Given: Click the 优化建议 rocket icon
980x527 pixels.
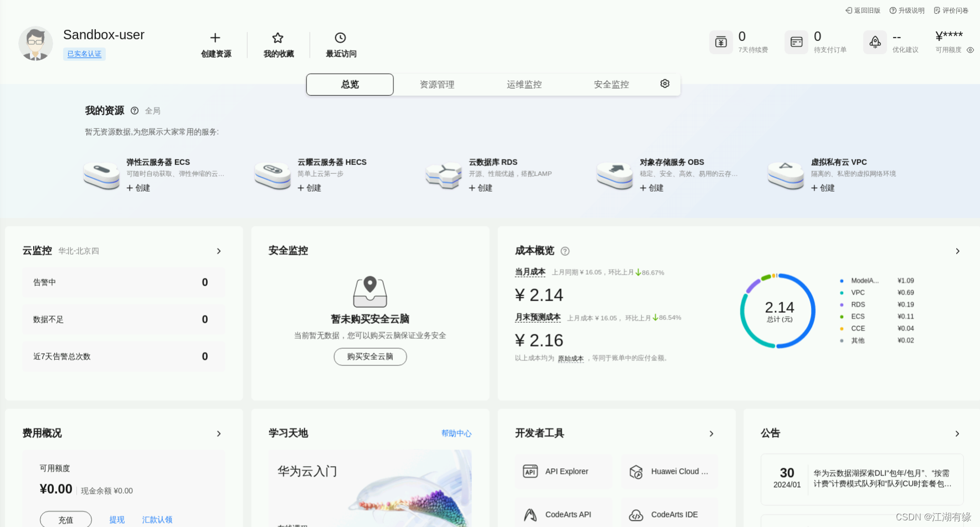Looking at the screenshot, I should click(875, 42).
